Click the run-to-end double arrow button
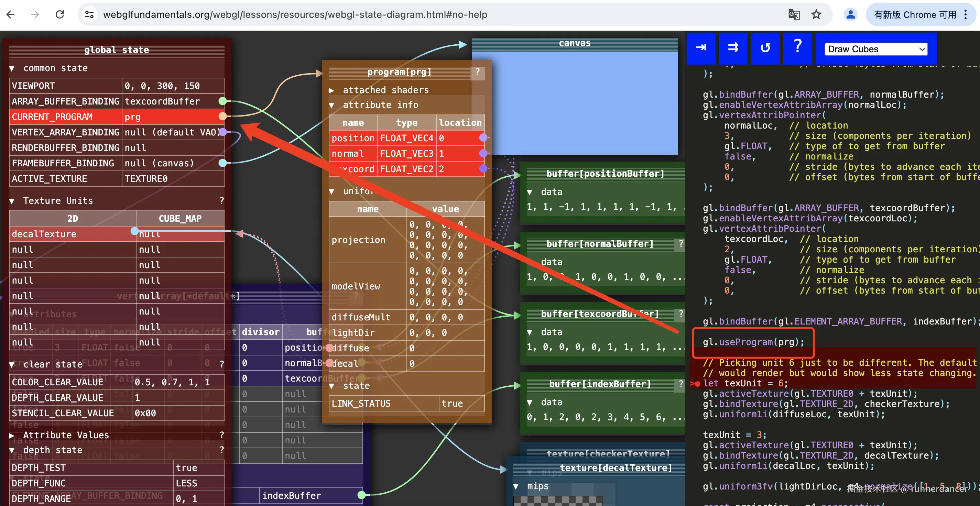This screenshot has height=506, width=980. click(x=733, y=48)
